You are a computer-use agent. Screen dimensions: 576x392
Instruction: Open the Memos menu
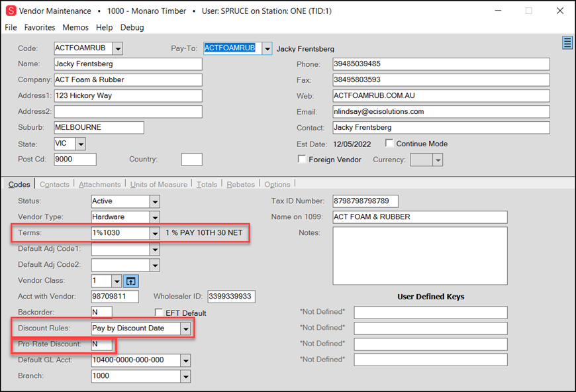75,28
